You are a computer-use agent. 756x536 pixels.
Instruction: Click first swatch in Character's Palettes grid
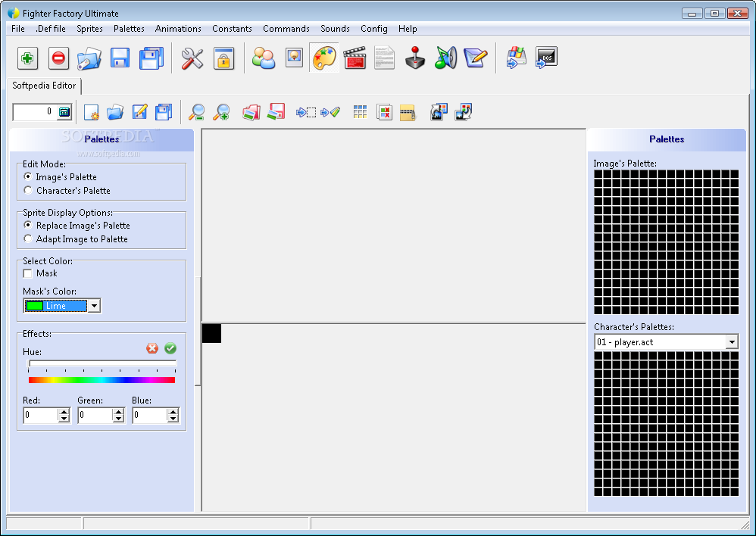598,356
